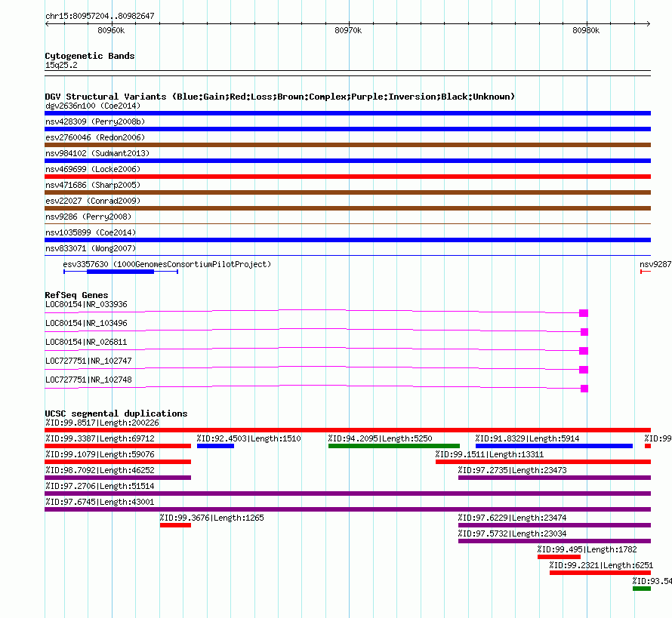Click the magenta exon box of NR_033936
The height and width of the screenshot is (618, 672).
click(x=584, y=313)
